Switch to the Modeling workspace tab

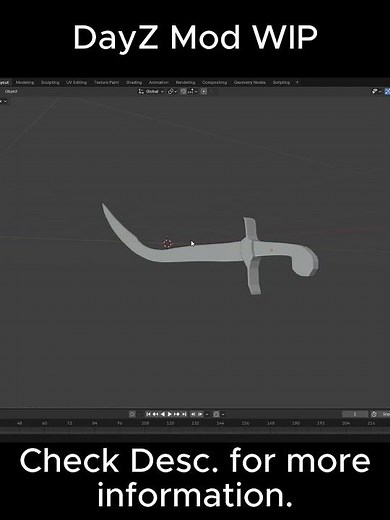point(25,82)
